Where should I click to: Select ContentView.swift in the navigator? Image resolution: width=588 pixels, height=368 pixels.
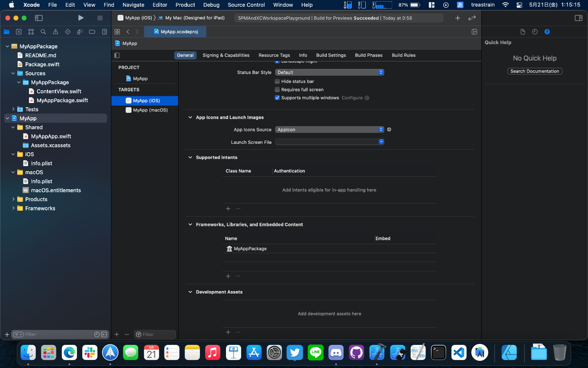coord(59,91)
